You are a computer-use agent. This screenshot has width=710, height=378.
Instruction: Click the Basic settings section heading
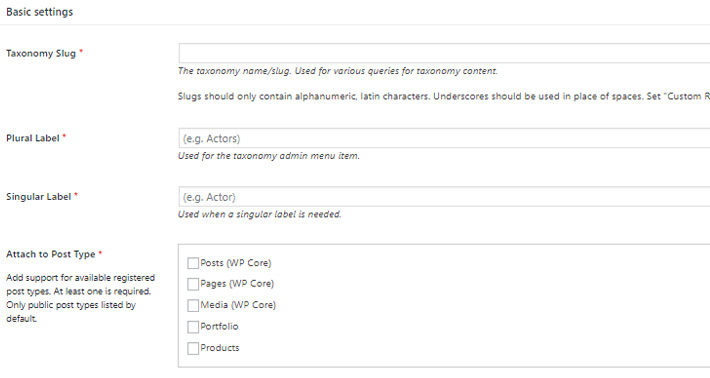point(39,12)
